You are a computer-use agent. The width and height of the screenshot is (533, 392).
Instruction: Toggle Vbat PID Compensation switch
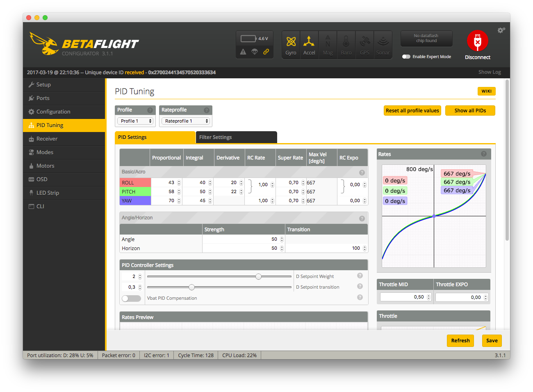point(131,299)
